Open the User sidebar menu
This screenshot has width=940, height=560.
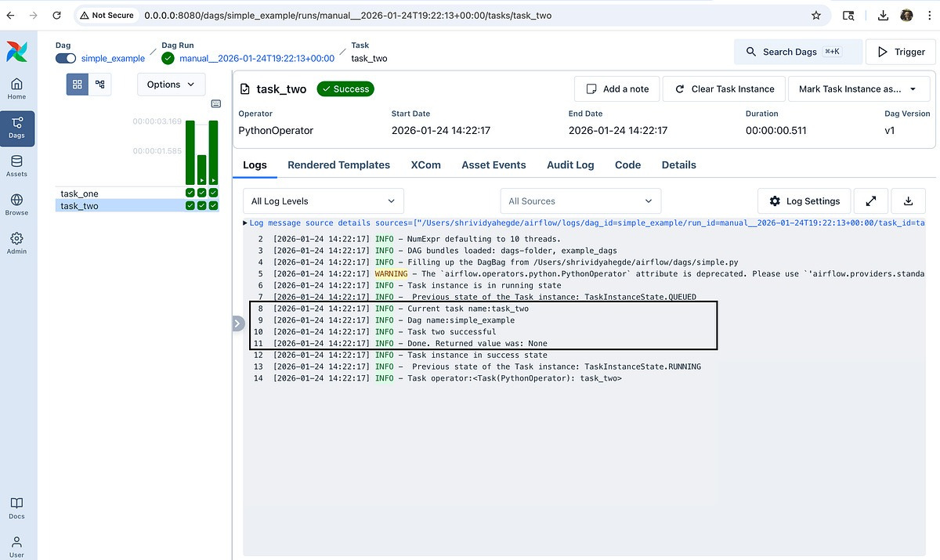[16, 546]
